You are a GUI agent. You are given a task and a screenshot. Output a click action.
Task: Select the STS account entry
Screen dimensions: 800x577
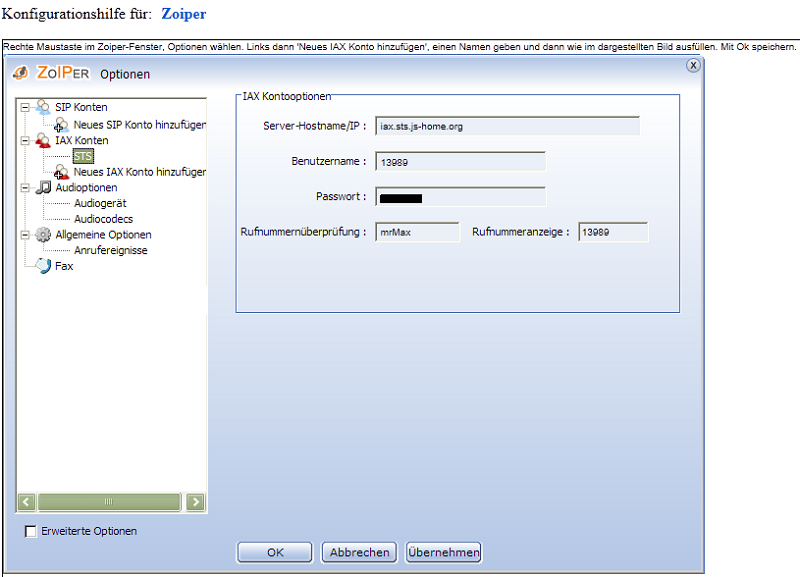[83, 157]
